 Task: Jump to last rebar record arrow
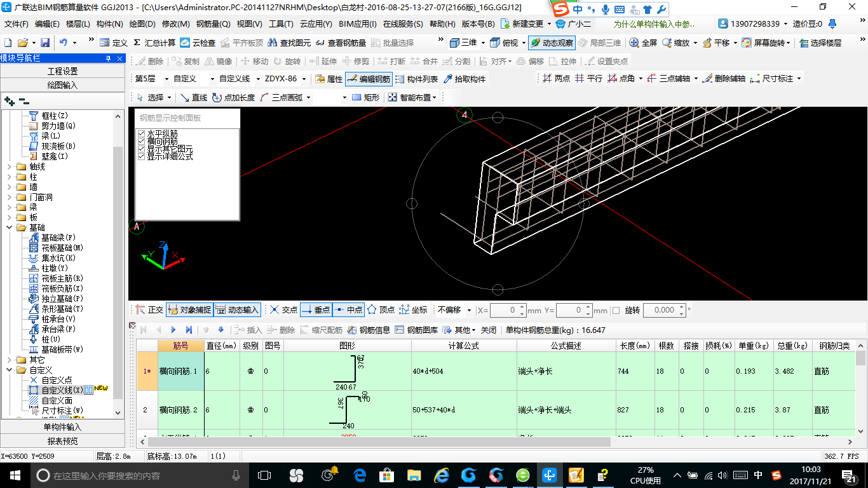click(189, 330)
